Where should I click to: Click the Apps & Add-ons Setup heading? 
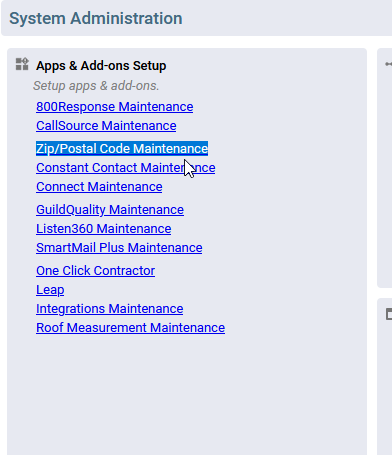pos(101,66)
